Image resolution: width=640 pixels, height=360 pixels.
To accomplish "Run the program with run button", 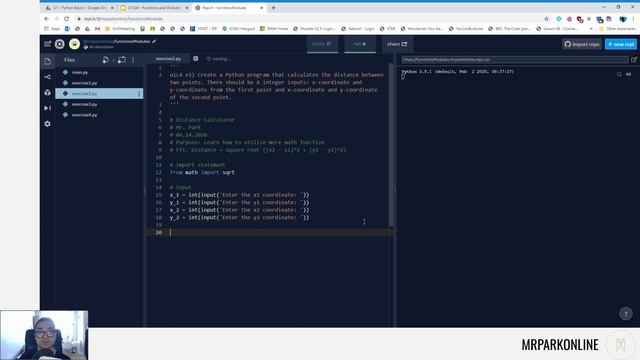I will click(360, 44).
